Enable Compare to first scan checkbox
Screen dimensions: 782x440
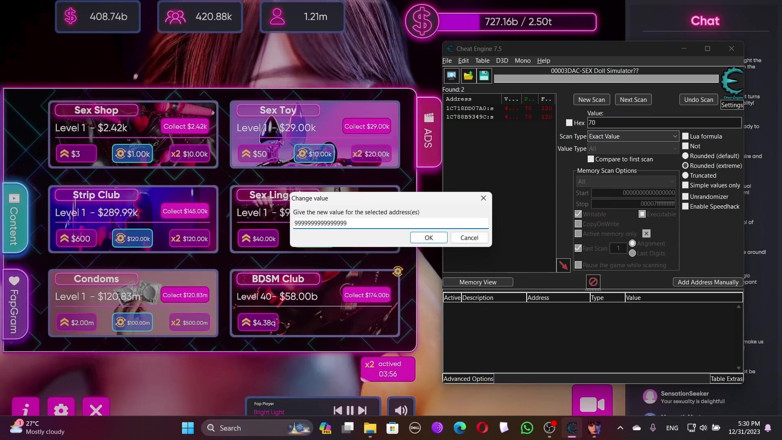[590, 159]
